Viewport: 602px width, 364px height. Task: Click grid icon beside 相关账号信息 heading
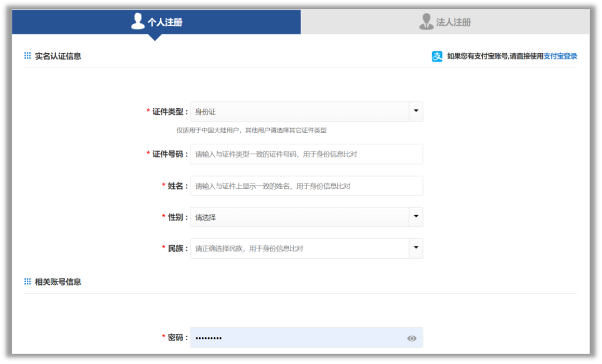27,282
